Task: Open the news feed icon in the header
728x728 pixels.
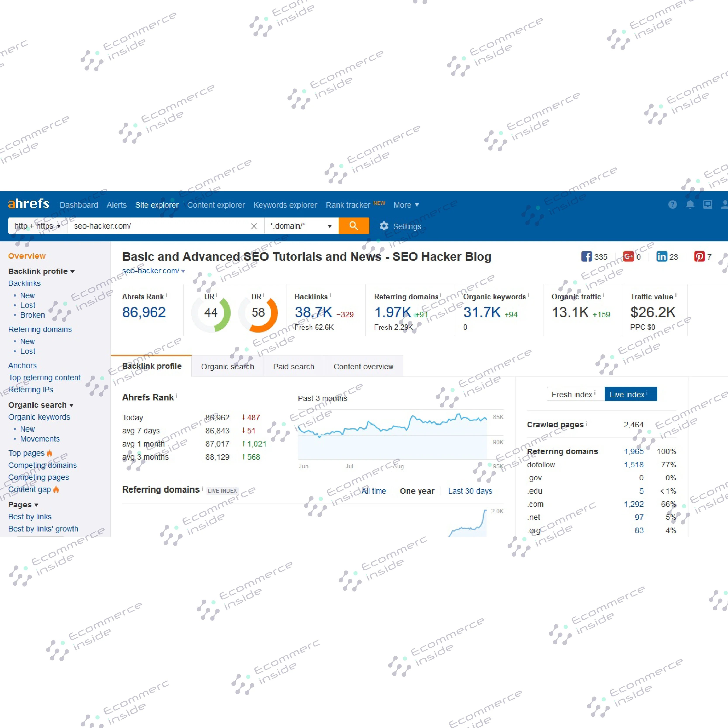Action: pyautogui.click(x=708, y=205)
